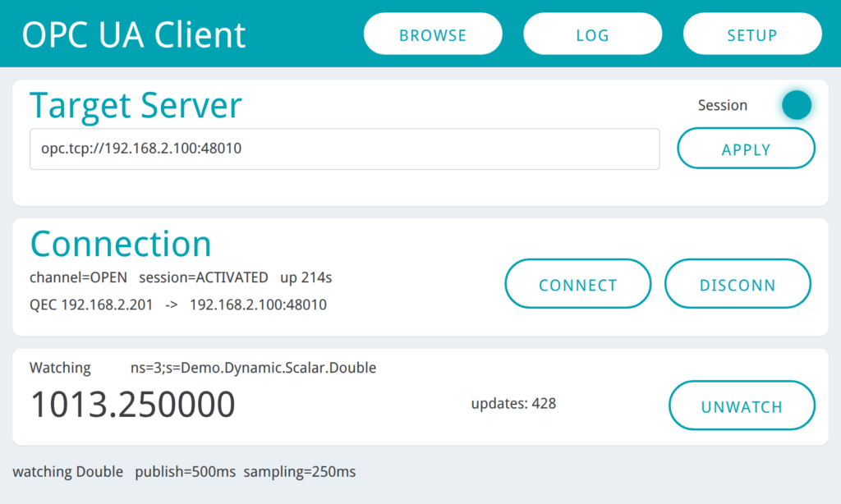
Task: Open the SETUP tab
Action: coord(752,34)
